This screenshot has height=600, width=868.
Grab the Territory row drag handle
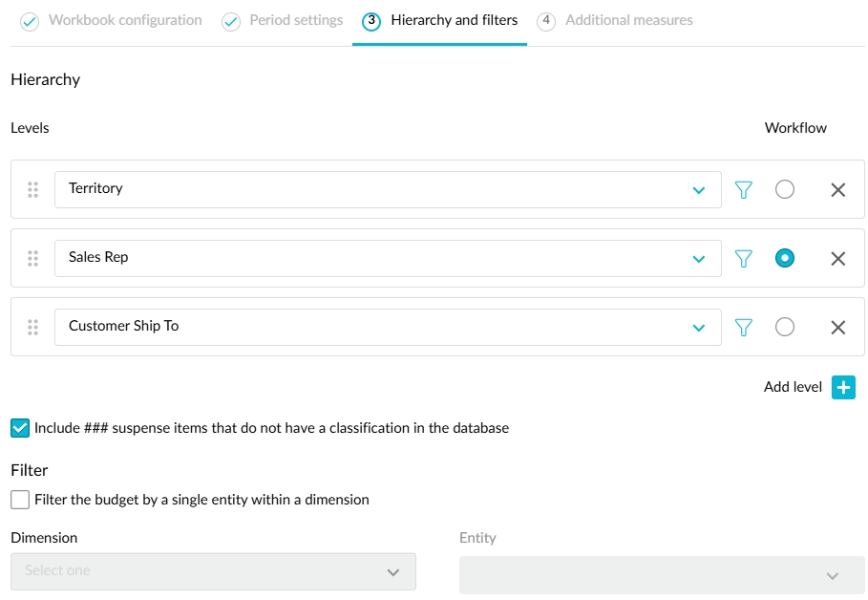(33, 190)
